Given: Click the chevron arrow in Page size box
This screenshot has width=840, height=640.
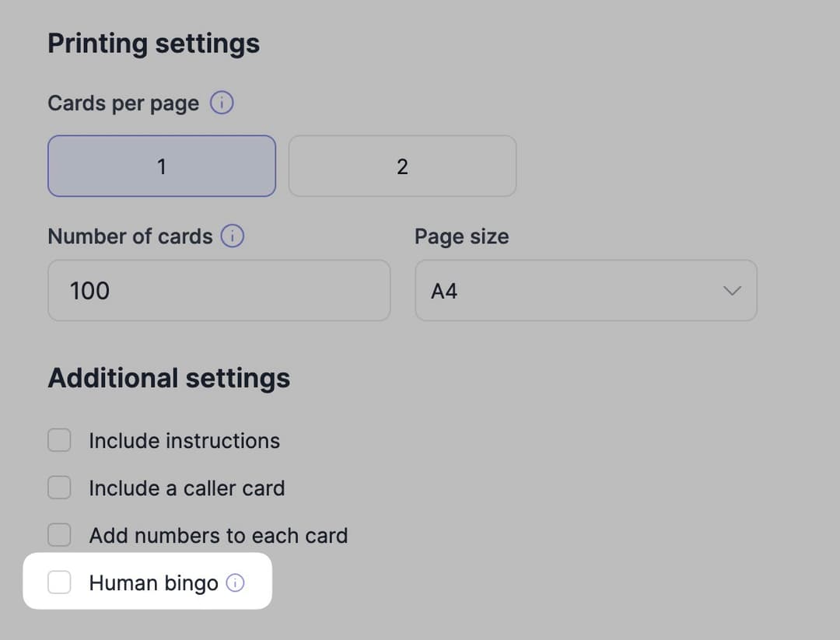Looking at the screenshot, I should pos(732,291).
